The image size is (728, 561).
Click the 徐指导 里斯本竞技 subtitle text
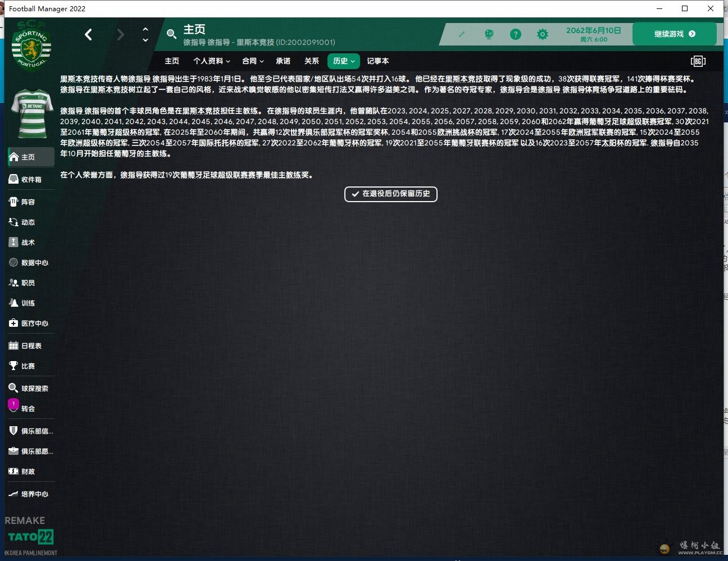point(259,43)
